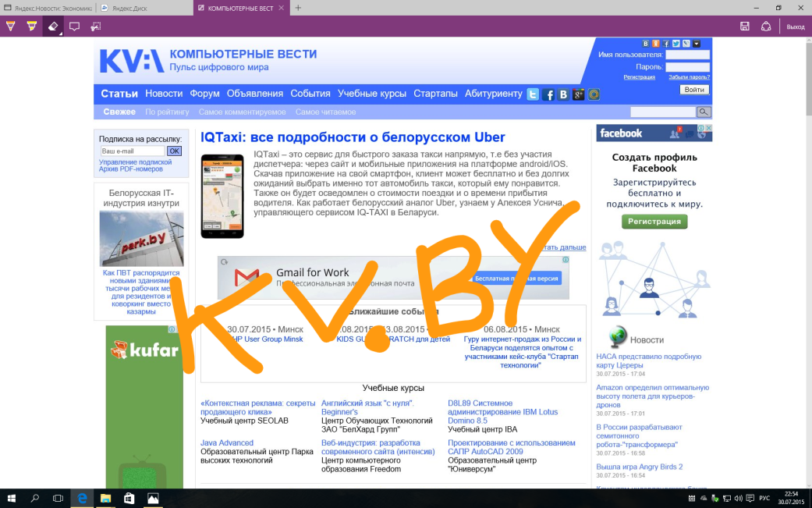Expand more share options dropdown arrow

pyautogui.click(x=697, y=44)
